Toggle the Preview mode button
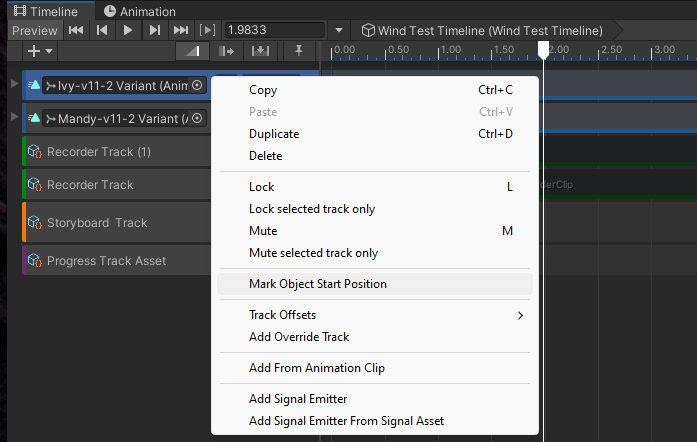 pos(34,31)
